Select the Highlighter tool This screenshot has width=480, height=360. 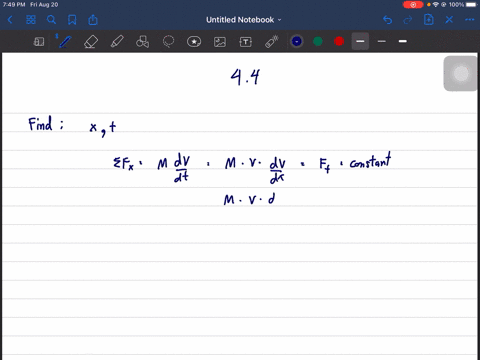[117, 42]
